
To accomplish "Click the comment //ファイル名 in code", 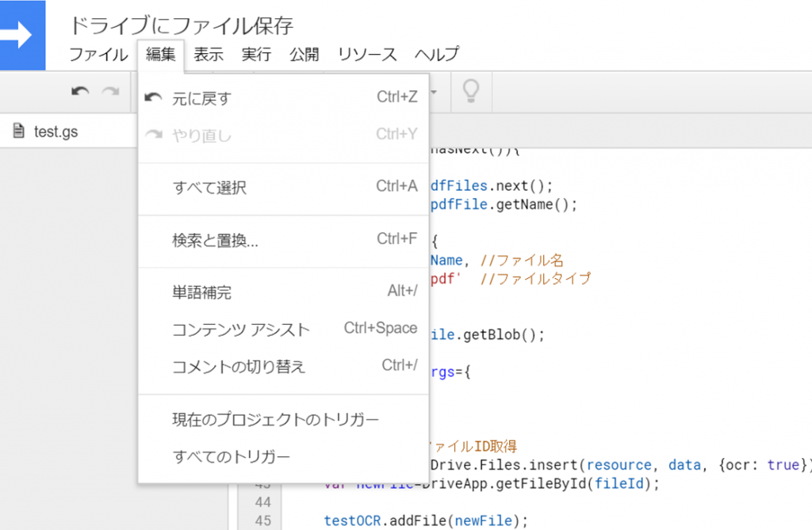I will [522, 260].
